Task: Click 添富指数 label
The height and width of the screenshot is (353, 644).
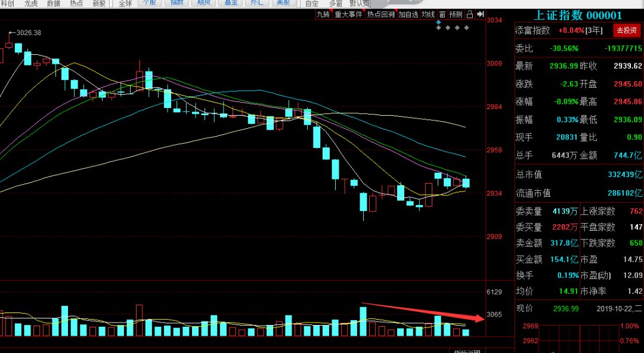Action: (532, 30)
